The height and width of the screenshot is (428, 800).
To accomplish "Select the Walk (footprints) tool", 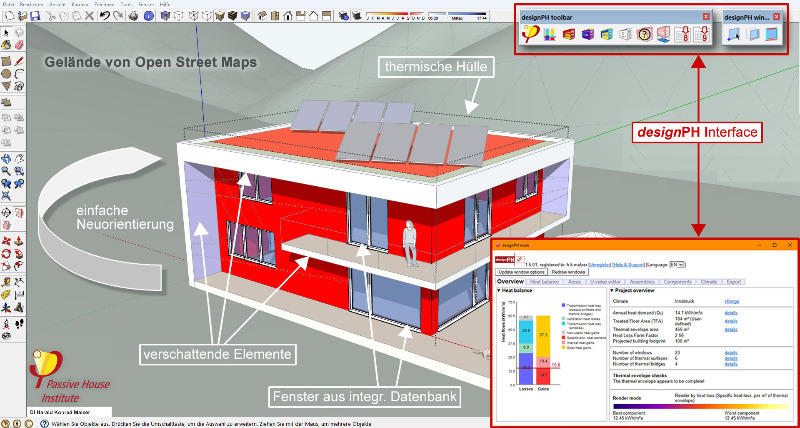I will [19, 323].
